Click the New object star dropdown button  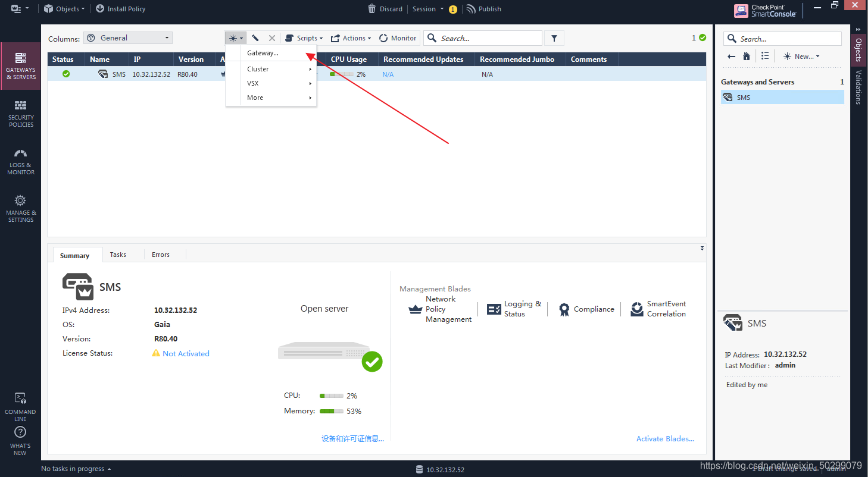[x=236, y=38]
